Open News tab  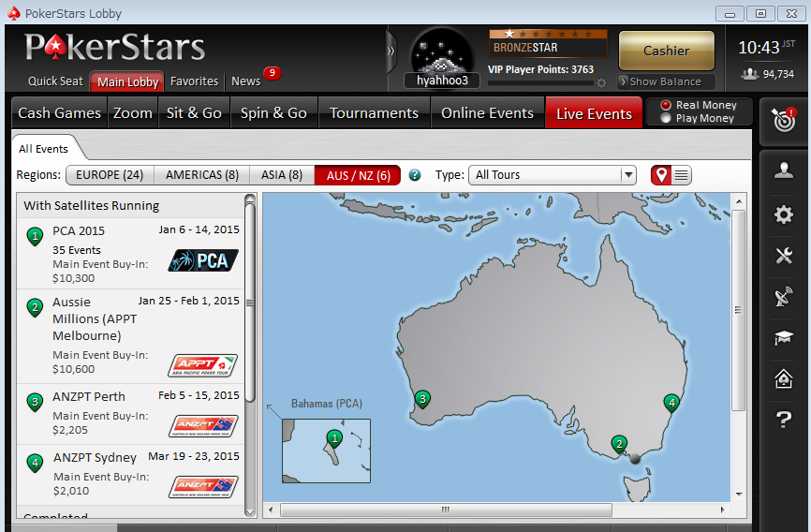point(245,81)
